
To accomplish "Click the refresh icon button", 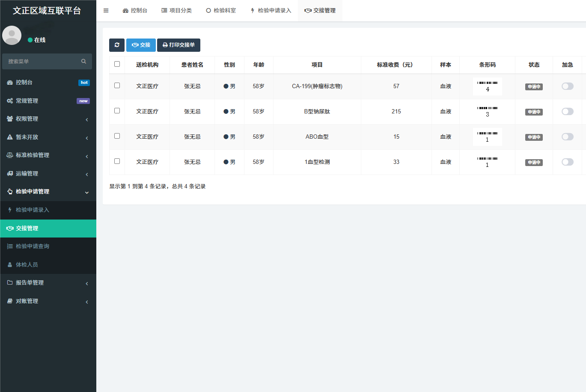I will tap(117, 45).
